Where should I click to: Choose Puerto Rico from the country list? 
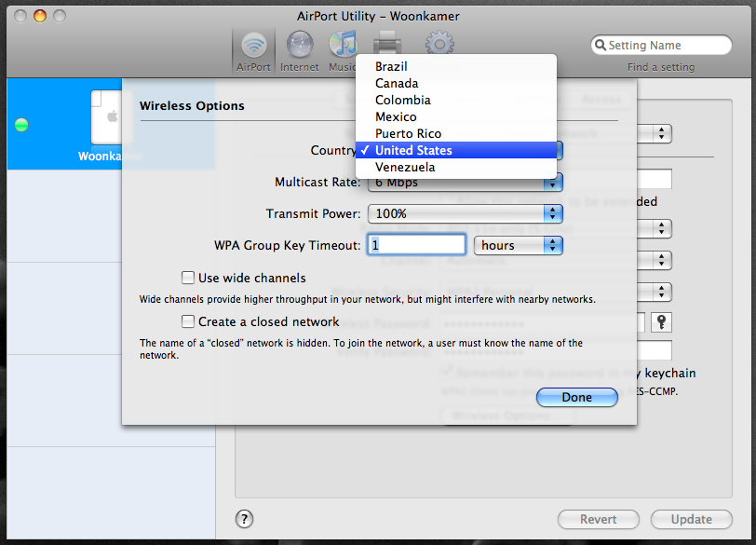click(x=456, y=133)
